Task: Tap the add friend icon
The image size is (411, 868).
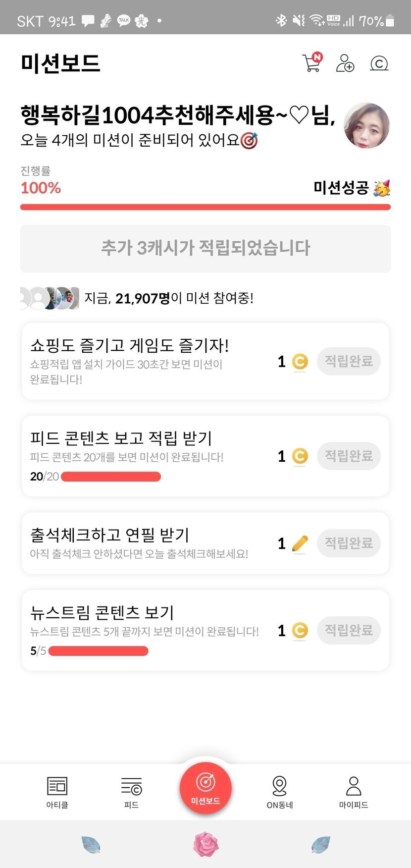Action: [345, 63]
